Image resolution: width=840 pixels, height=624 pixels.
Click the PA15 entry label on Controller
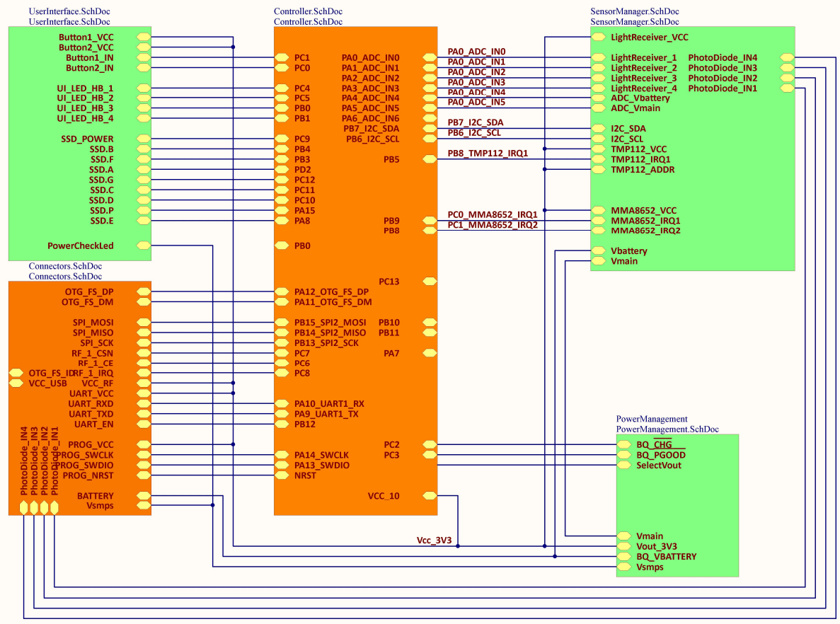304,211
